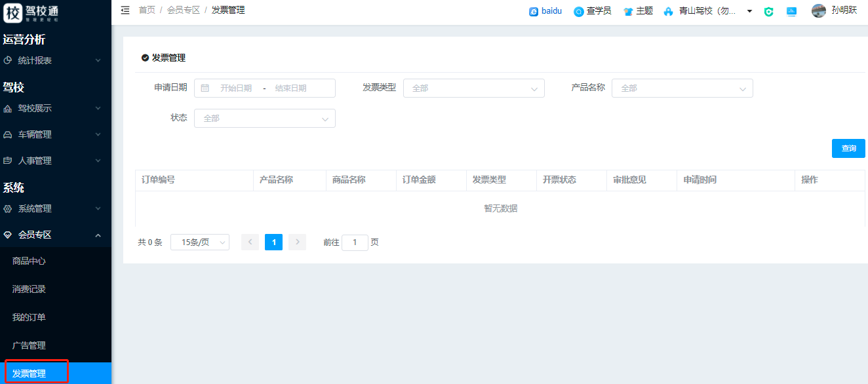Open 我的订单 in sidebar

pos(56,317)
